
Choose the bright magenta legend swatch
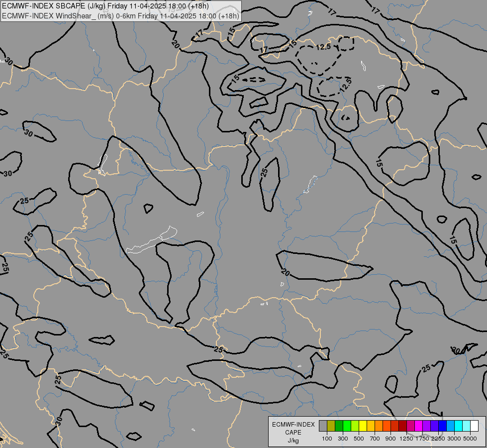(419, 426)
